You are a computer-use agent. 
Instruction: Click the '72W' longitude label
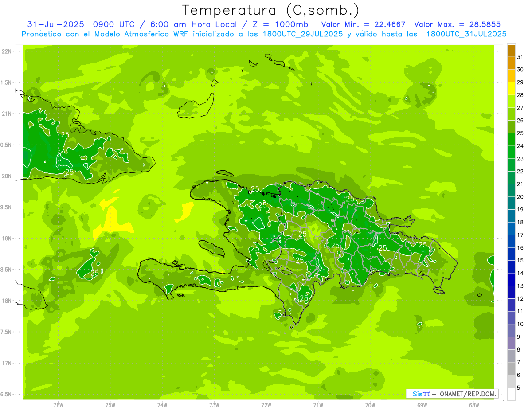point(266,405)
